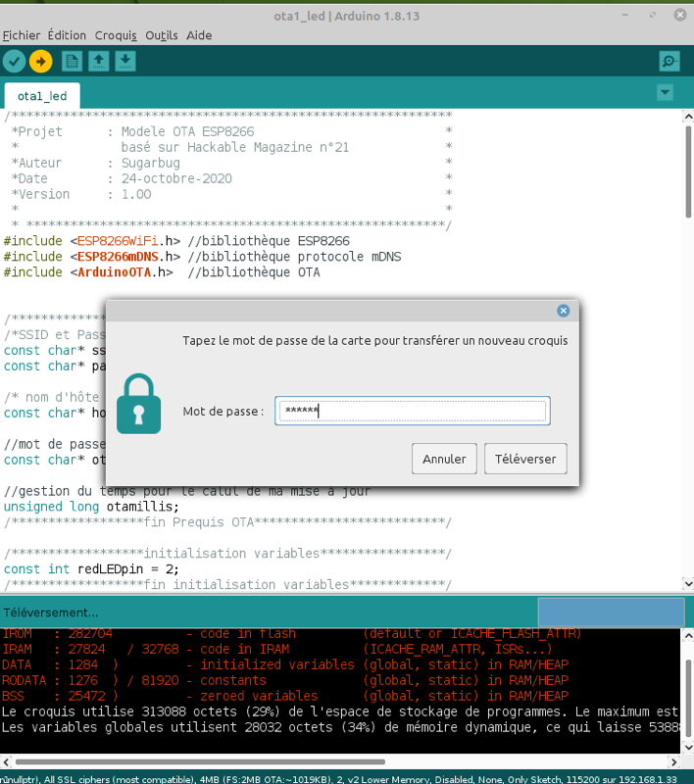Open the Aide menu

[x=199, y=35]
